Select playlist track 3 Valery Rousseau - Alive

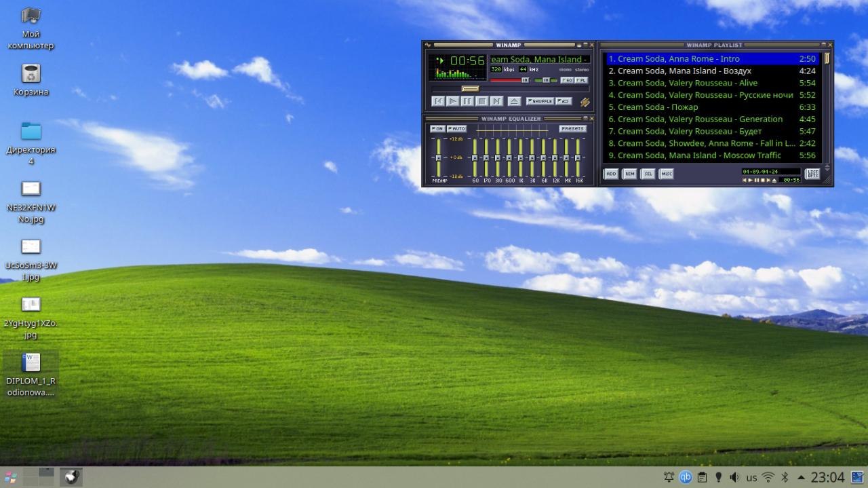(712, 83)
